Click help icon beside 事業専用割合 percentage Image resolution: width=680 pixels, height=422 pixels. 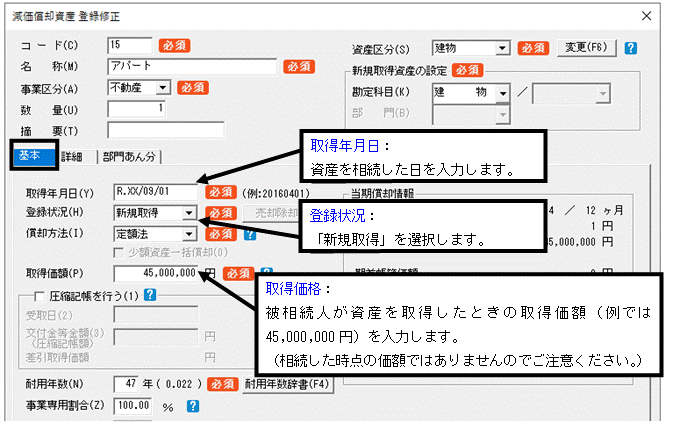[x=192, y=406]
